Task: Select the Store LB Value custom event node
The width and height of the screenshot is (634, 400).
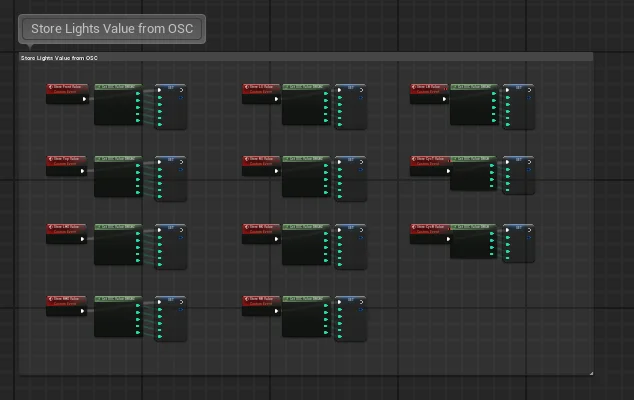Action: pos(429,94)
